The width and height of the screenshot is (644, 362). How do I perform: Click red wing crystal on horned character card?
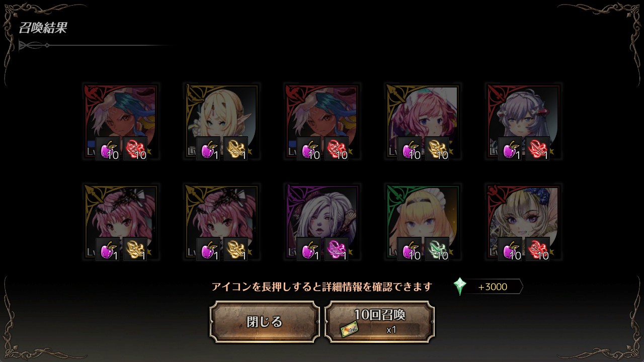(537, 148)
